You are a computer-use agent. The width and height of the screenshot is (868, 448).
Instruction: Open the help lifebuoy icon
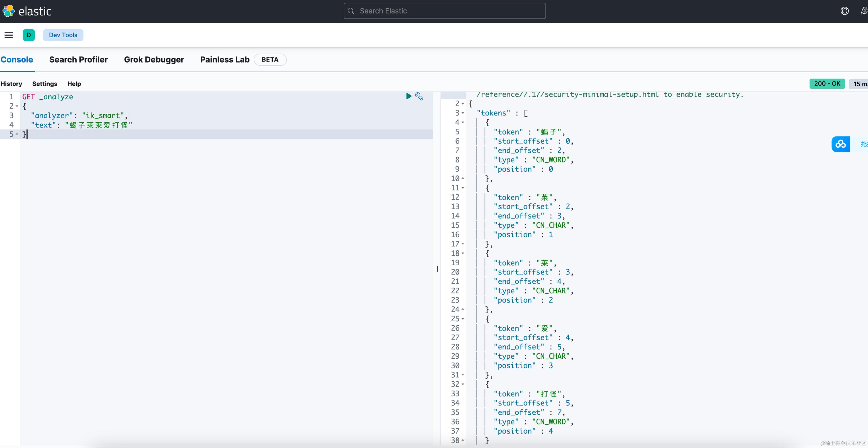844,11
